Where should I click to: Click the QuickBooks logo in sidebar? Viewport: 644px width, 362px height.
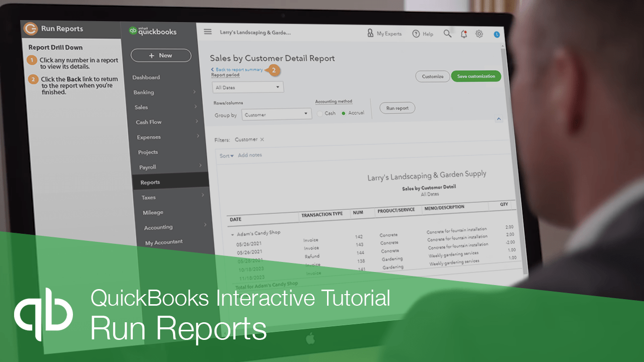152,31
